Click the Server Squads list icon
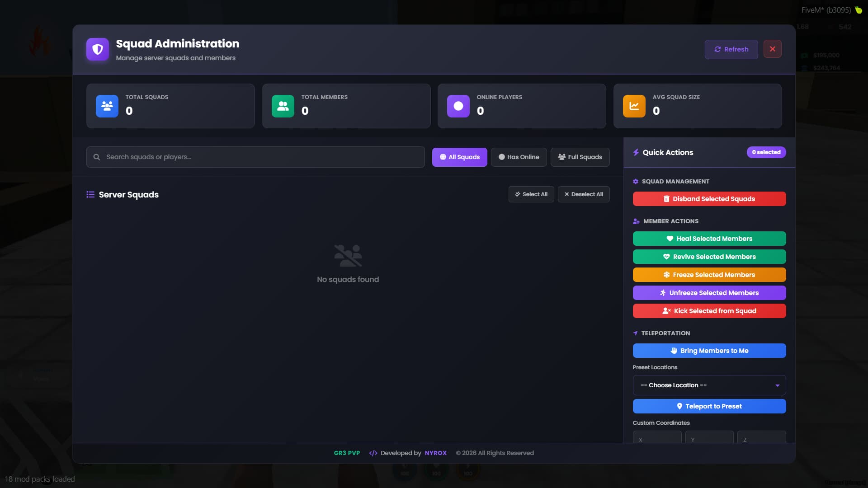Screen dimensions: 868x488 pos(90,194)
